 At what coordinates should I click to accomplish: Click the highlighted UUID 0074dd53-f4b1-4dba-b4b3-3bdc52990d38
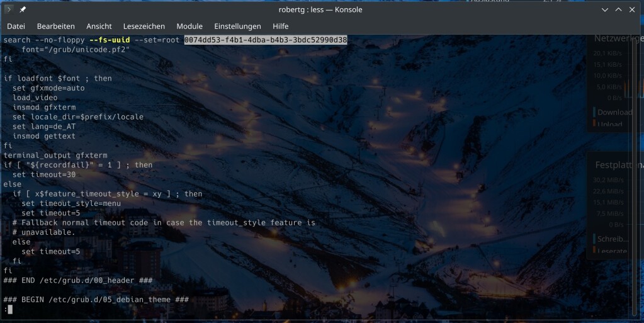[x=266, y=40]
